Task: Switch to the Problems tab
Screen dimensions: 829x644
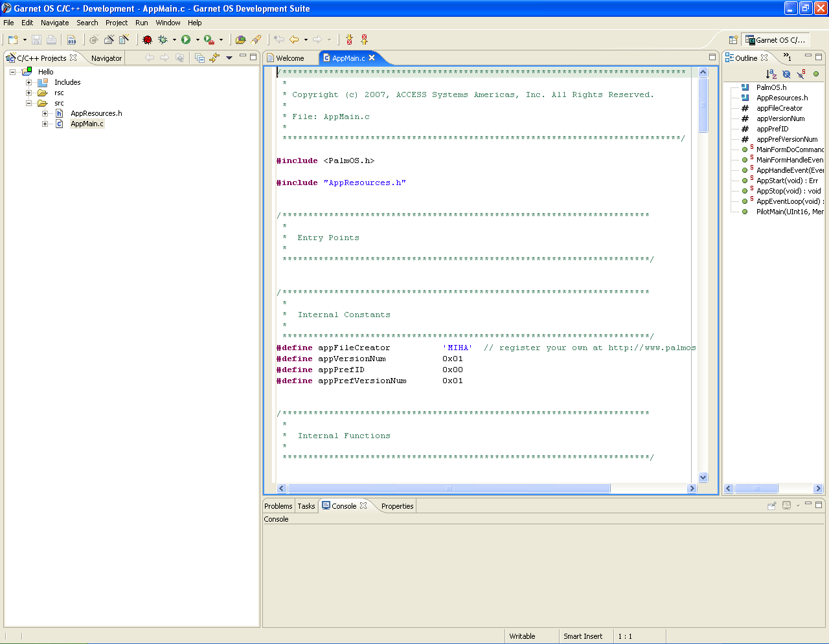Action: (x=278, y=506)
